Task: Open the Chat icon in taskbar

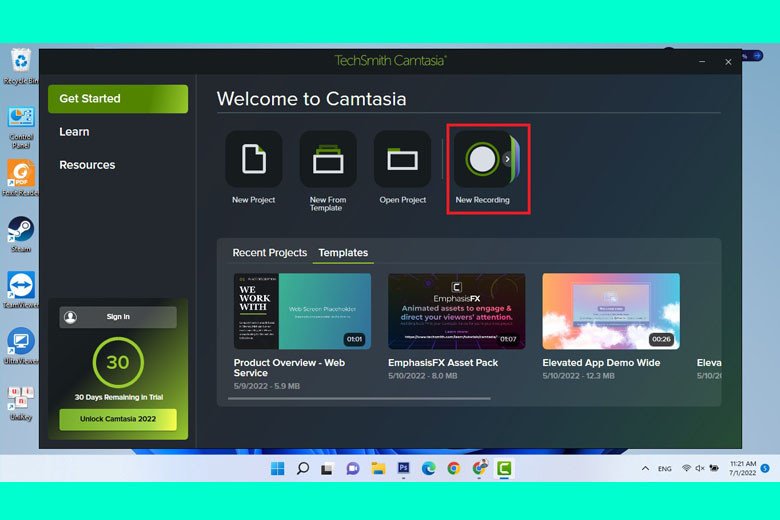Action: (353, 468)
